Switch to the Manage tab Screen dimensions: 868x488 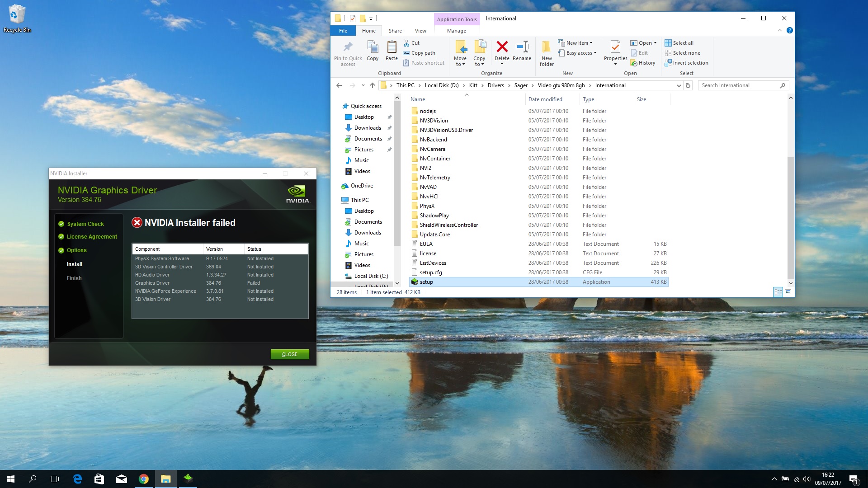coord(457,31)
